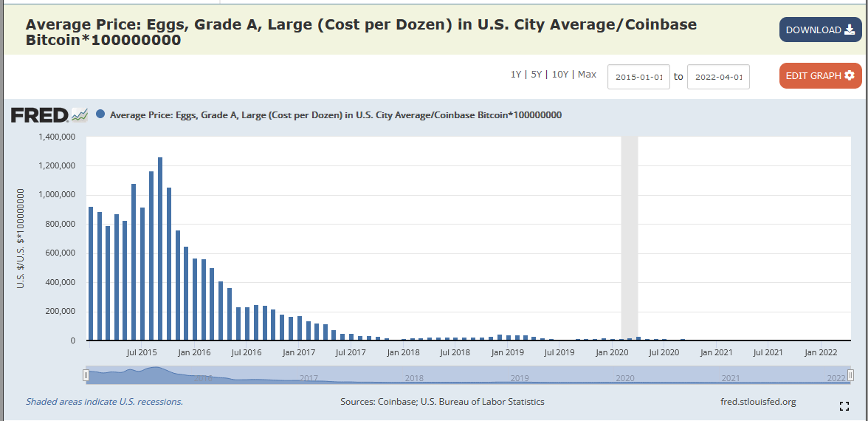Click the y-axis units label
The height and width of the screenshot is (421, 868).
point(21,238)
